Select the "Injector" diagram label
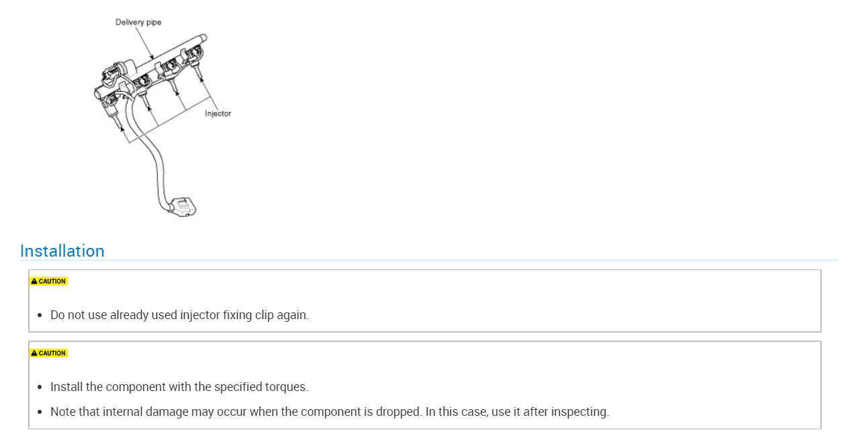Image resolution: width=868 pixels, height=436 pixels. [x=218, y=114]
